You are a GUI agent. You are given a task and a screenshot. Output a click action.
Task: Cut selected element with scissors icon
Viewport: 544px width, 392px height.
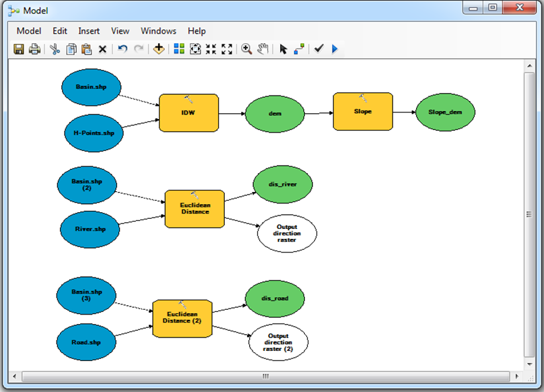coord(55,49)
